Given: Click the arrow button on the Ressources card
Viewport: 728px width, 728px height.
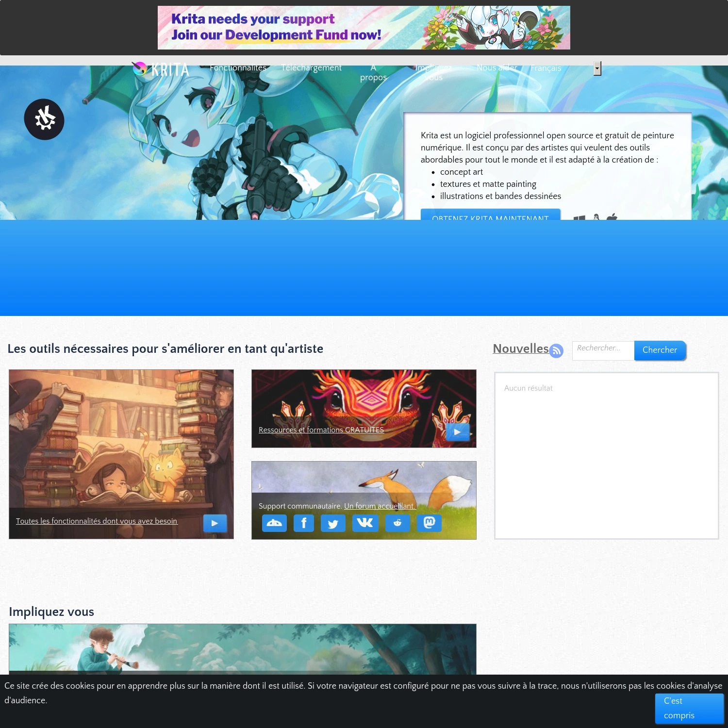Looking at the screenshot, I should click(x=458, y=431).
